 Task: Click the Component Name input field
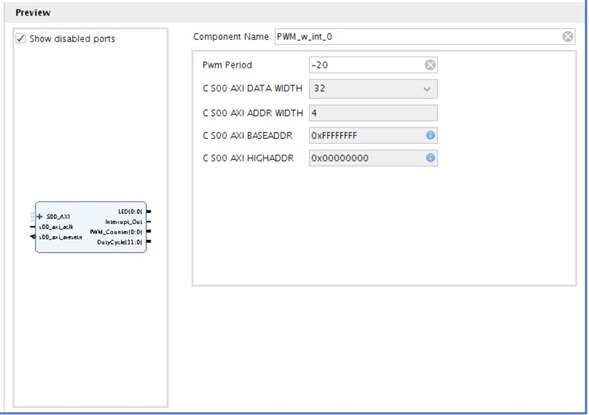(424, 36)
